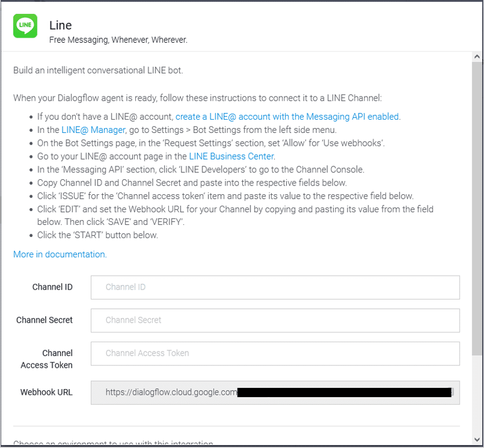Click the vertical scrollbar thumb
The image size is (484, 448).
click(x=477, y=208)
